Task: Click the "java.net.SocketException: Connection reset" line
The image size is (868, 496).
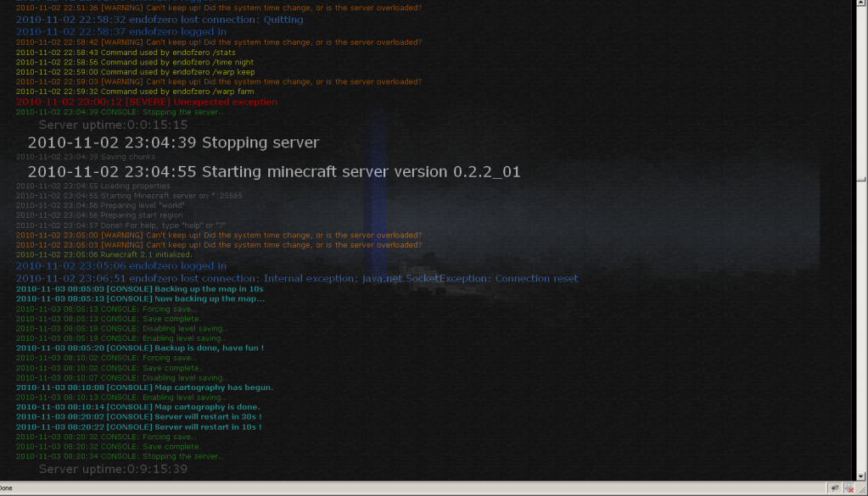Action: point(297,279)
